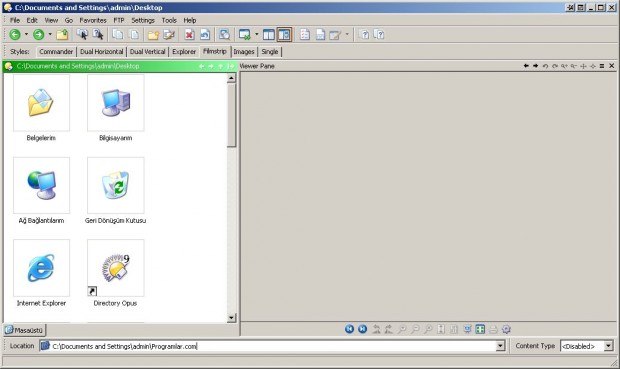Click the viewer settings gear icon

tap(506, 329)
